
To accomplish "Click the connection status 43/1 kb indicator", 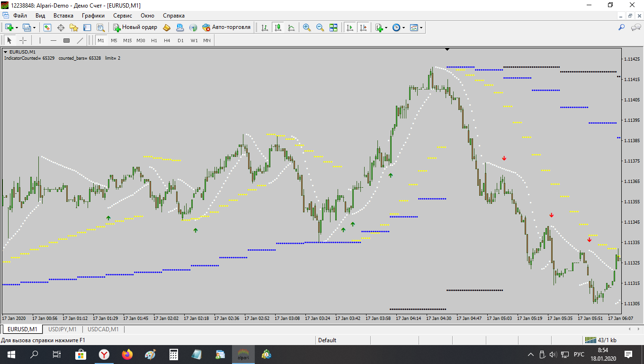I will pos(601,340).
